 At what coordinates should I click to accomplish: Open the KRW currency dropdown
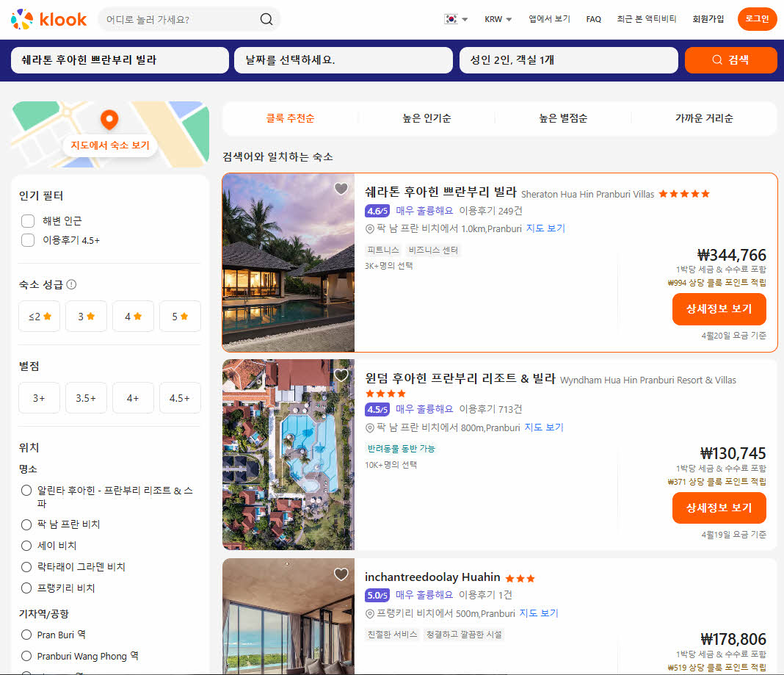pos(498,19)
